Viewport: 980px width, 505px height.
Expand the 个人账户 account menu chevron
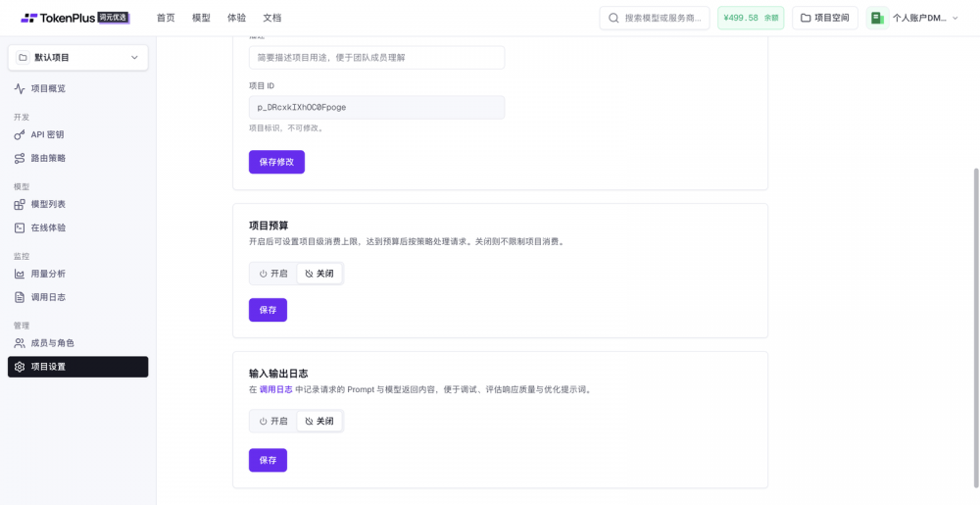point(955,18)
